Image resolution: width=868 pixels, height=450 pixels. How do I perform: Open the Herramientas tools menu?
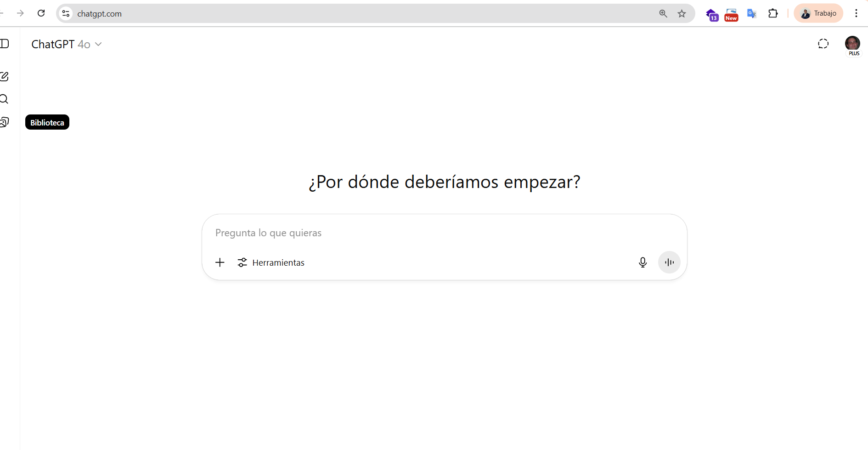(271, 262)
